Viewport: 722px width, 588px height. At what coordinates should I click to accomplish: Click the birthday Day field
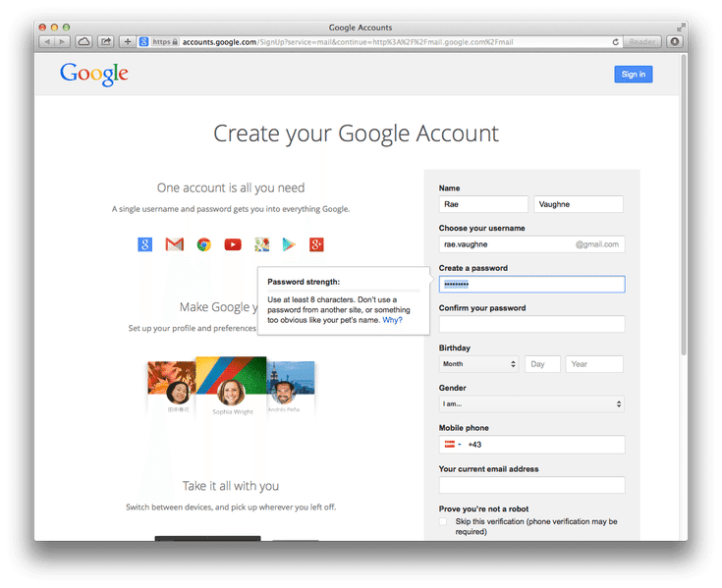click(x=542, y=364)
